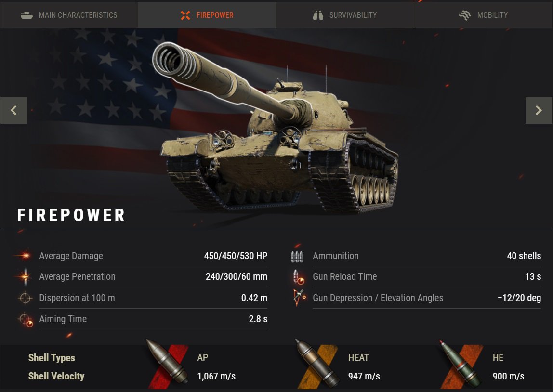Select the AP shell image
This screenshot has width=553, height=392.
pos(168,363)
